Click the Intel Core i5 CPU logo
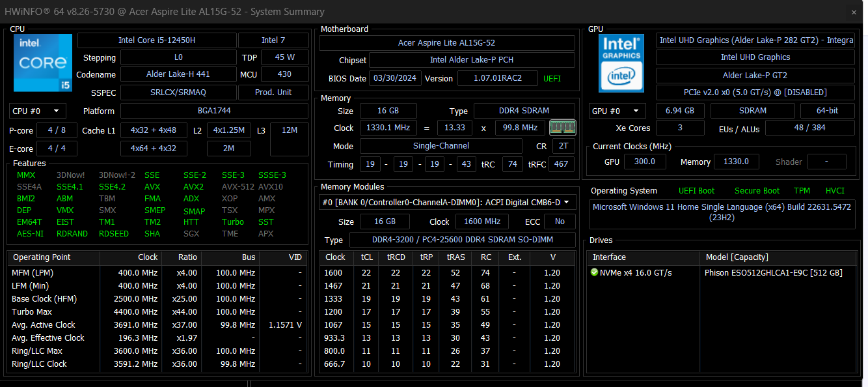 point(43,63)
